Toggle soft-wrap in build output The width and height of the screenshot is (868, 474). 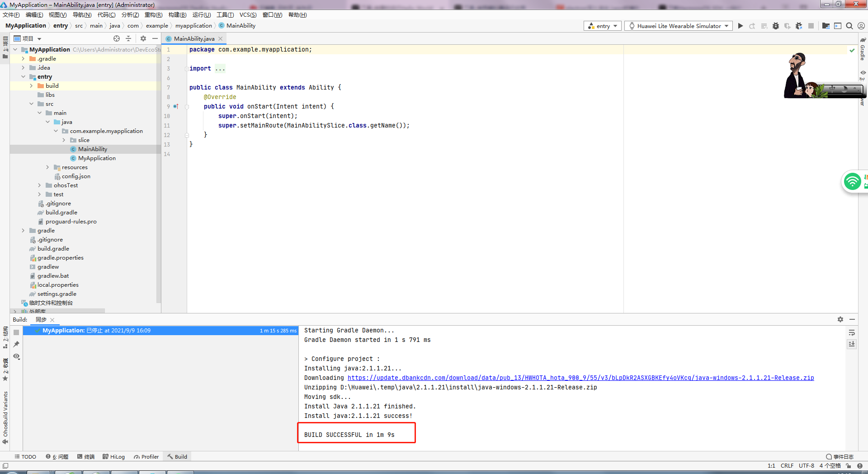coord(852,332)
